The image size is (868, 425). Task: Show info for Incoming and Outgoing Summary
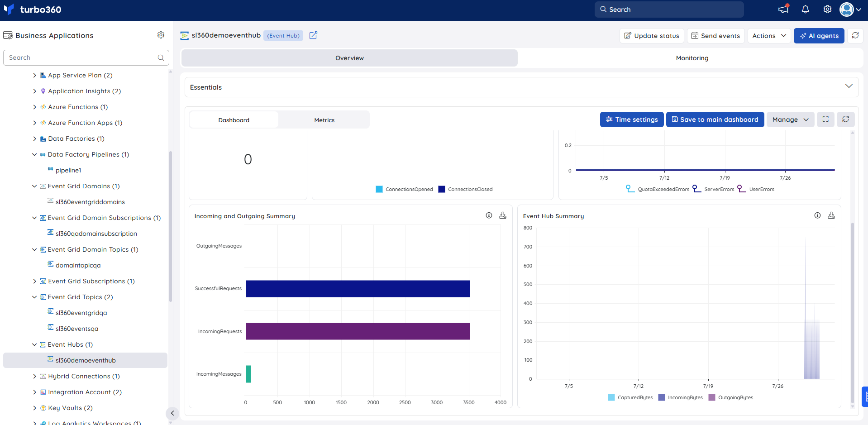(489, 215)
